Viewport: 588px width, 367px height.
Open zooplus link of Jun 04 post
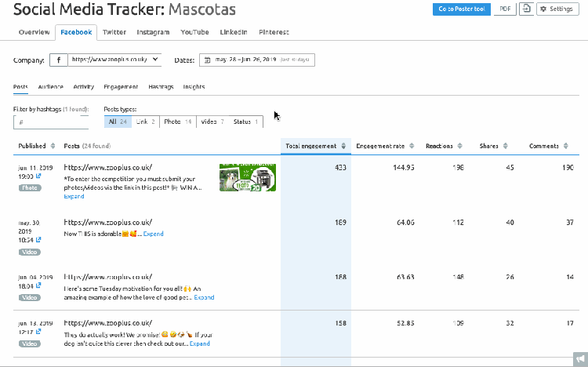click(107, 277)
